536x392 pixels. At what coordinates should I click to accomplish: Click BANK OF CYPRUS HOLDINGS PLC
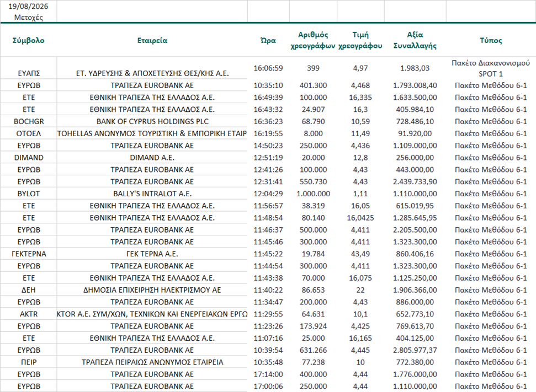pos(152,121)
